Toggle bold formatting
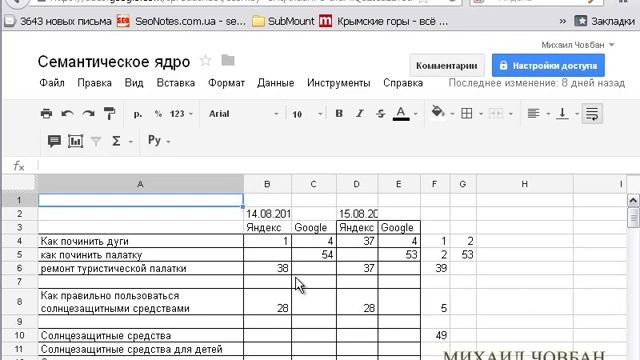 tap(339, 113)
